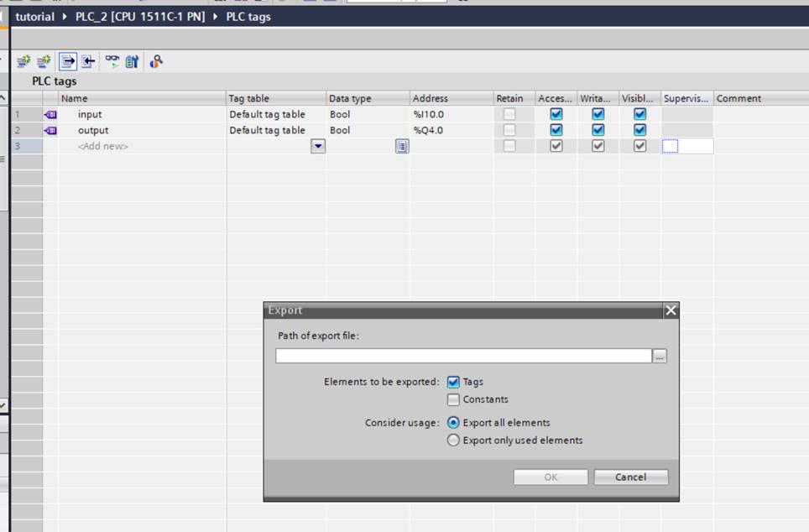Image resolution: width=809 pixels, height=532 pixels.
Task: Click the battery retain settings toolbar icon
Action: click(133, 61)
